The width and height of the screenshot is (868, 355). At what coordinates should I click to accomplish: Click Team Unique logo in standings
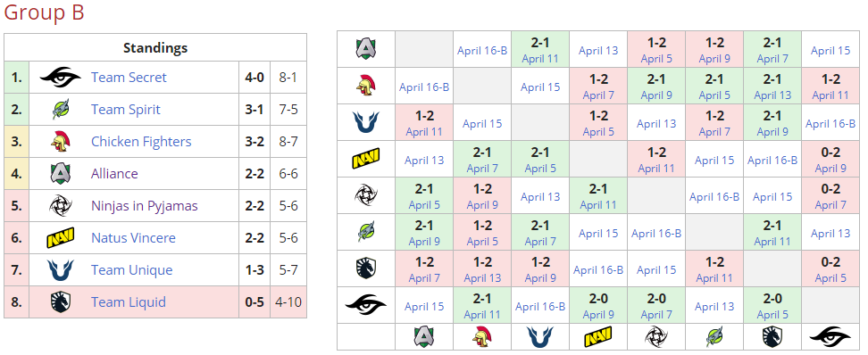pos(61,270)
